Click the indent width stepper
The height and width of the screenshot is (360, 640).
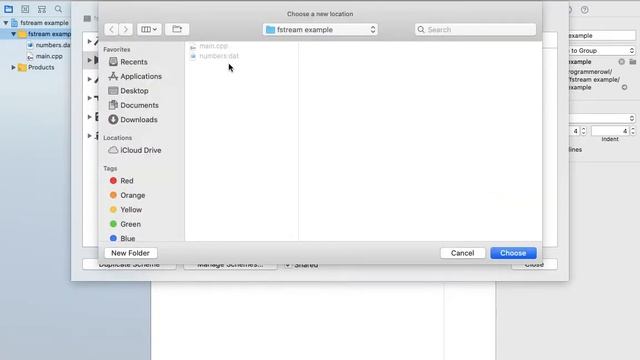point(633,131)
